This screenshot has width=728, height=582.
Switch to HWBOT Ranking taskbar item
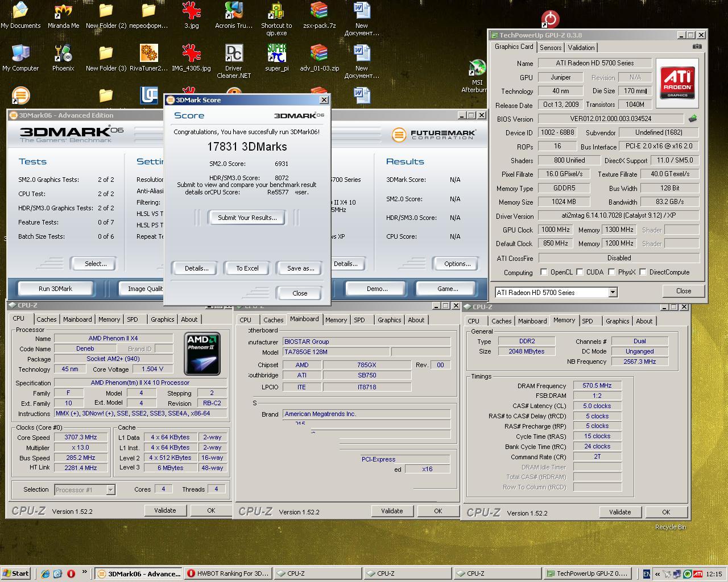[x=228, y=573]
